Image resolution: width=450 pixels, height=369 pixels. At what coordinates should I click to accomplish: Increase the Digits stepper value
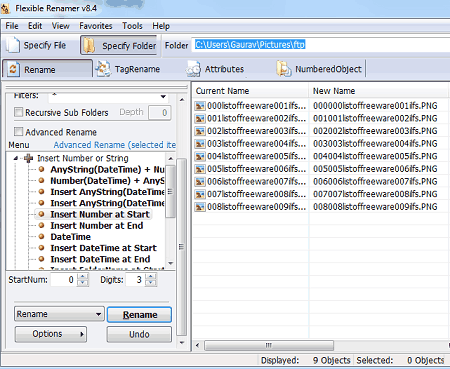(x=151, y=276)
